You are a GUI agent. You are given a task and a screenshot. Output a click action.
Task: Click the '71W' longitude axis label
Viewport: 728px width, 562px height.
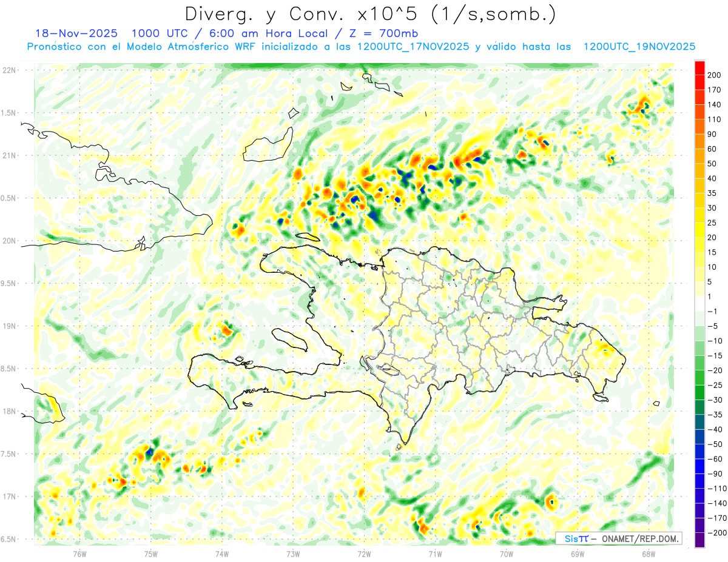(x=435, y=554)
